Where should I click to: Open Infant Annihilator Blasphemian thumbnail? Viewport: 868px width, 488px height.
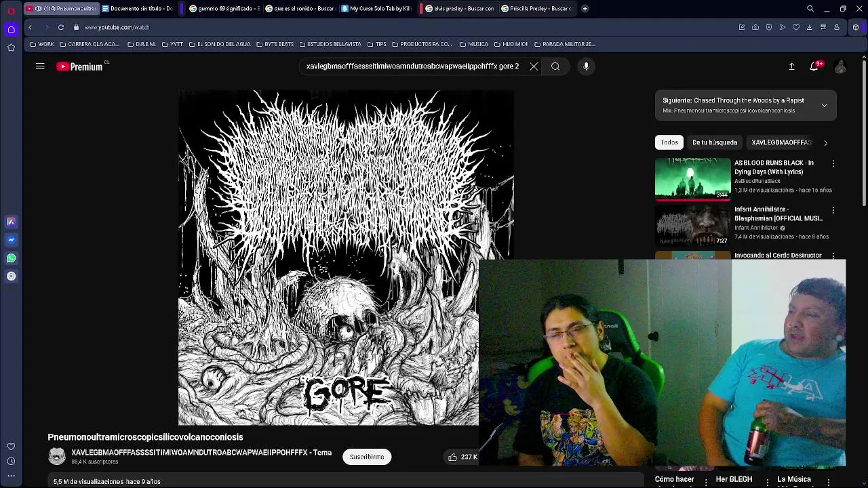[x=692, y=226]
